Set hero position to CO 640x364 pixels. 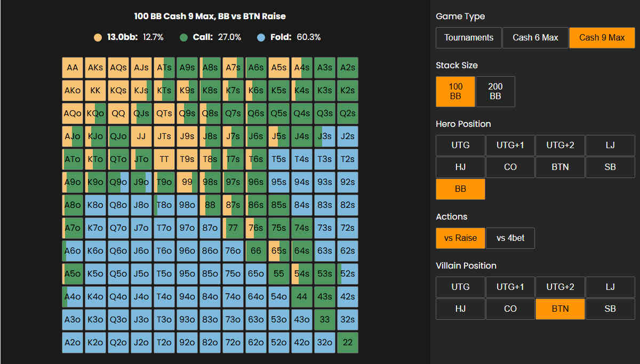510,167
